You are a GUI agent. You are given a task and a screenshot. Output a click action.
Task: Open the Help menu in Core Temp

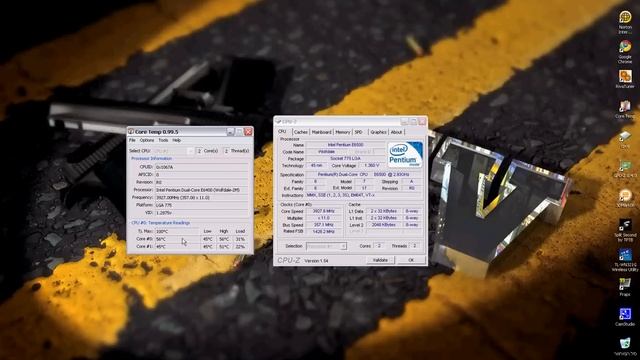[x=176, y=140]
